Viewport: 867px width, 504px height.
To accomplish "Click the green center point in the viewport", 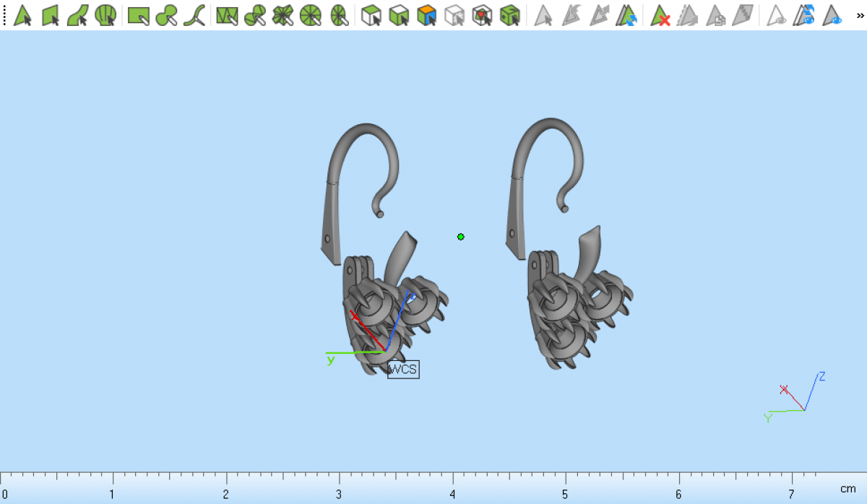I will (461, 237).
